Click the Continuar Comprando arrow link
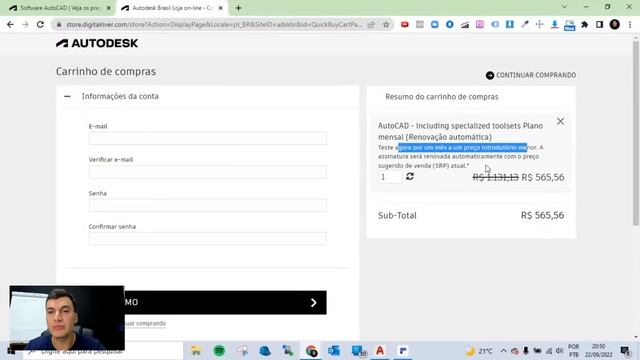Viewport: 640px width, 360px height. pos(531,75)
